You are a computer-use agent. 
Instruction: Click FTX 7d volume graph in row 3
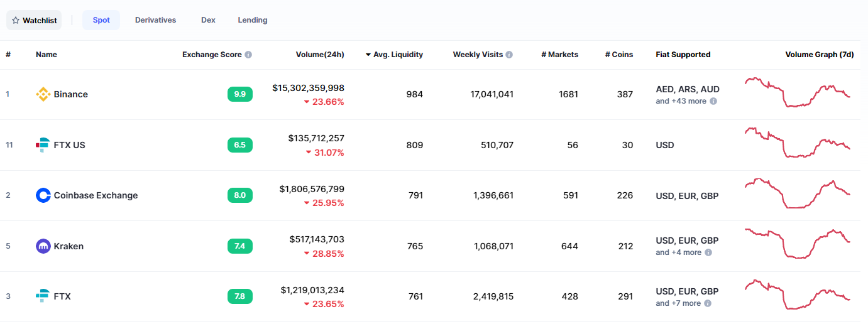[x=798, y=294]
